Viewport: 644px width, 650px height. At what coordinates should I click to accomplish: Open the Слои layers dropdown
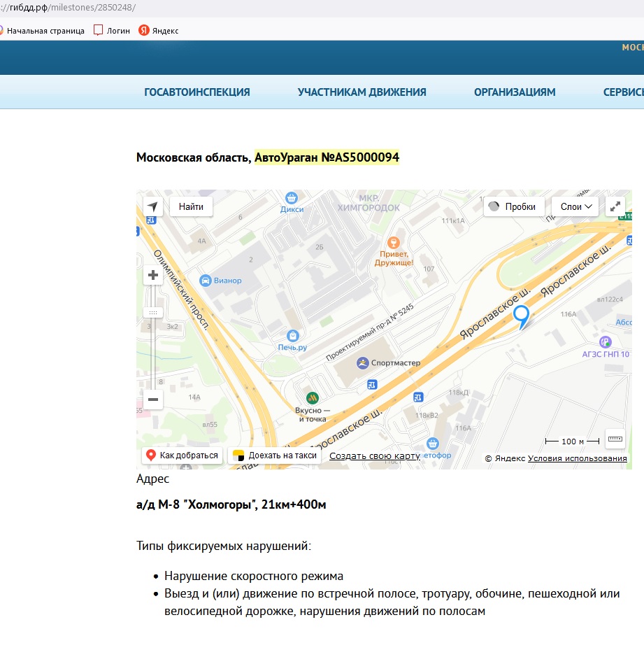point(575,206)
